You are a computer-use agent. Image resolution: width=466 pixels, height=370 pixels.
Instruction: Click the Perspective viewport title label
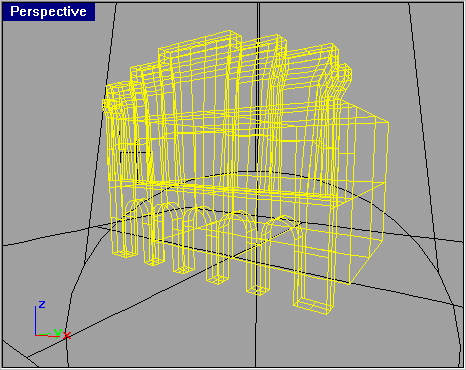click(48, 12)
